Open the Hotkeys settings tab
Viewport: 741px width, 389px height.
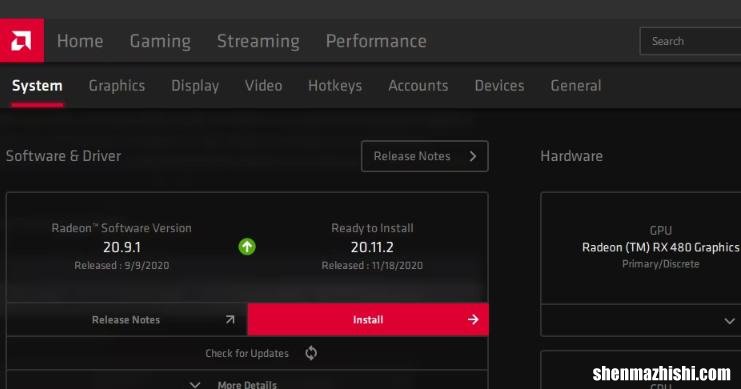point(335,86)
